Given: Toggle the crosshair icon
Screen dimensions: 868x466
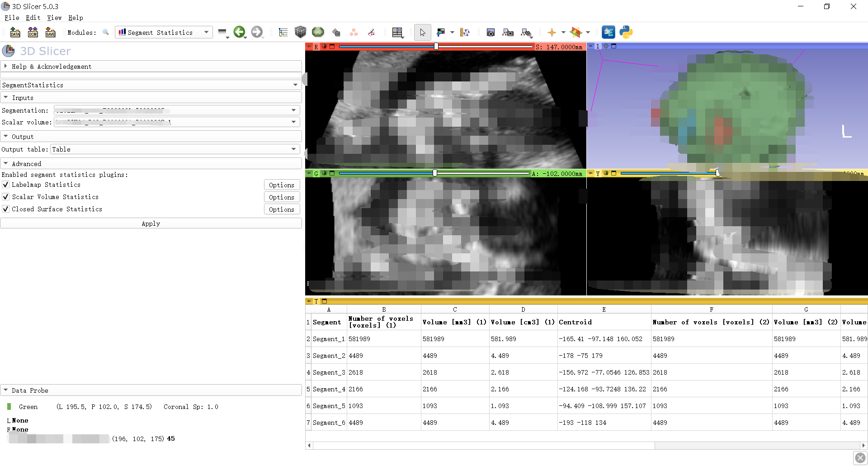Looking at the screenshot, I should (552, 32).
